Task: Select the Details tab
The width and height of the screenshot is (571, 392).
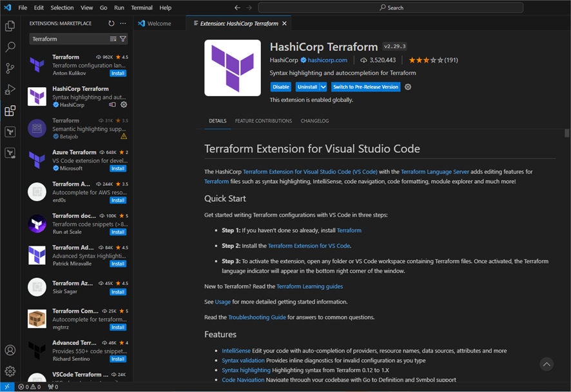Action: [217, 121]
